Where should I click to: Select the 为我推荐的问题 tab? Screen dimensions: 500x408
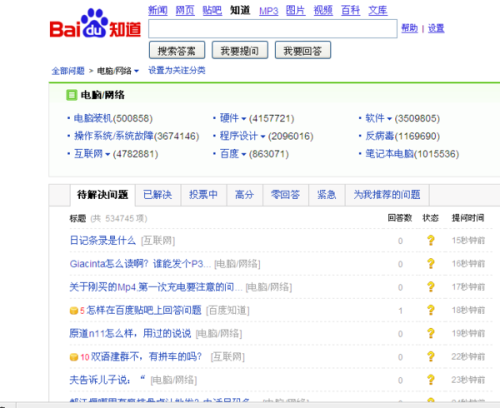[x=387, y=195]
